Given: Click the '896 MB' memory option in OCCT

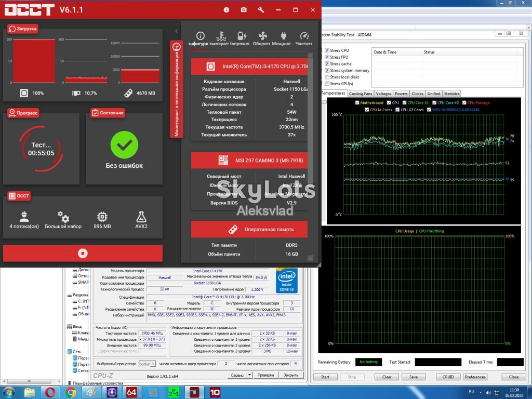Looking at the screenshot, I should pyautogui.click(x=102, y=220).
